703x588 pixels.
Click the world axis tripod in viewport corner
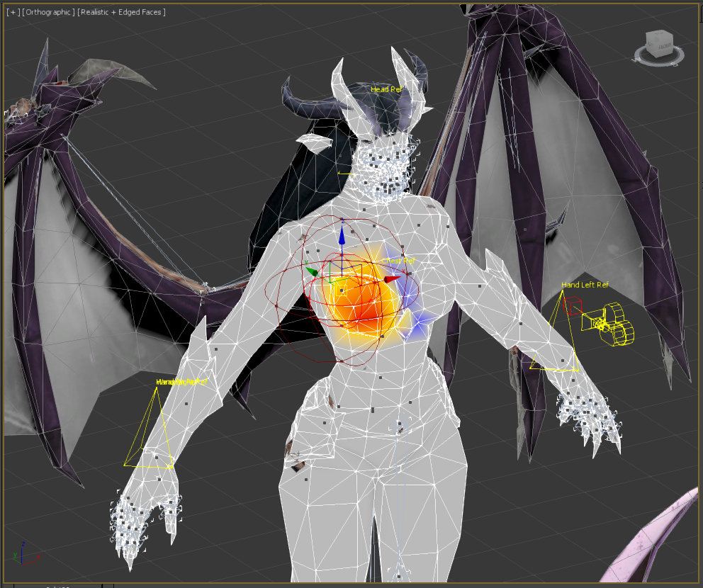point(26,554)
